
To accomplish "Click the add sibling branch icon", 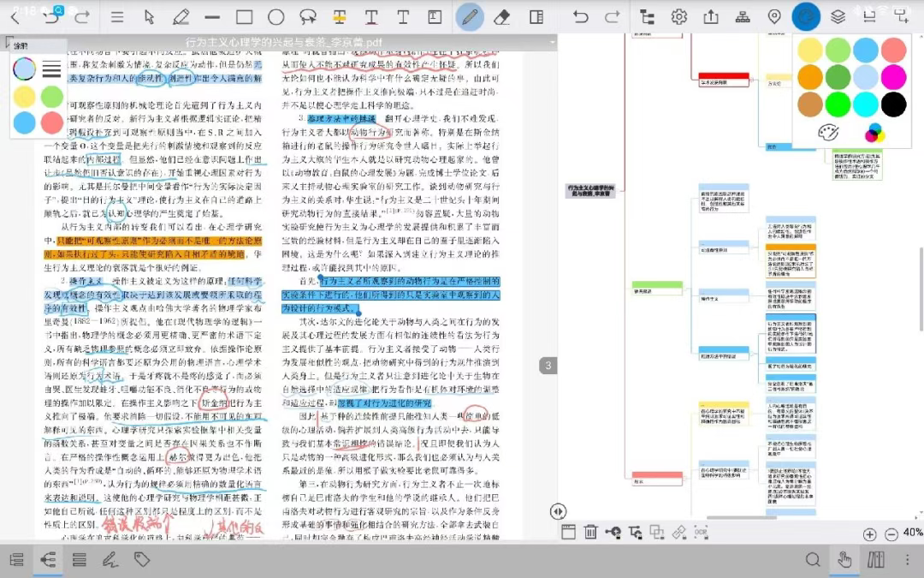I will tap(635, 533).
